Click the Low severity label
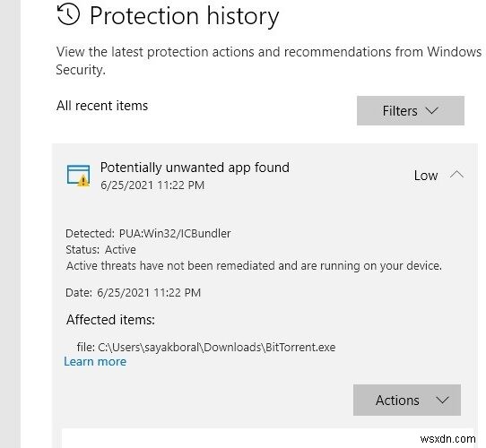The width and height of the screenshot is (486, 448). coord(426,176)
